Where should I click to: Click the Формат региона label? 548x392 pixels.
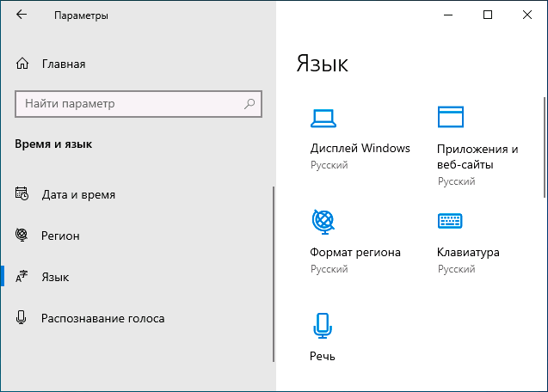[355, 252]
